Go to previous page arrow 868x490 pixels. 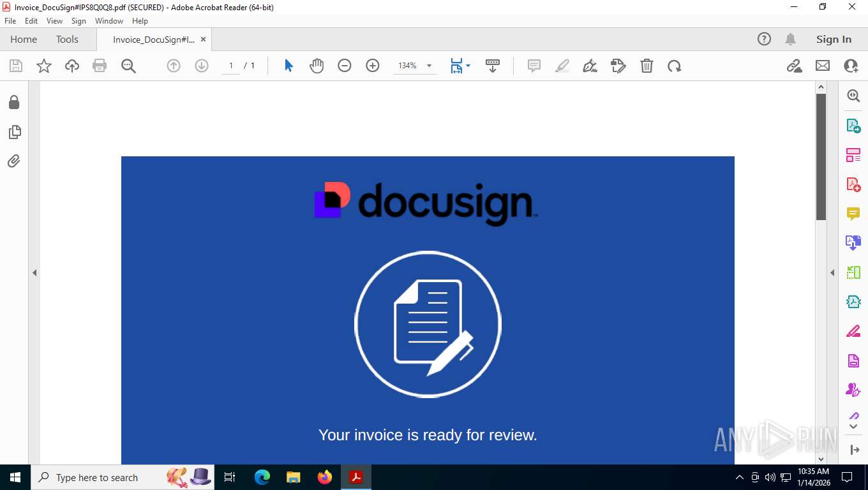pos(174,66)
